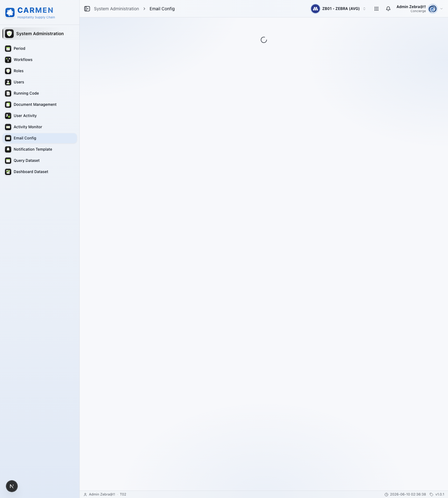Open the apps grid launcher
448x498 pixels.
pyautogui.click(x=376, y=9)
